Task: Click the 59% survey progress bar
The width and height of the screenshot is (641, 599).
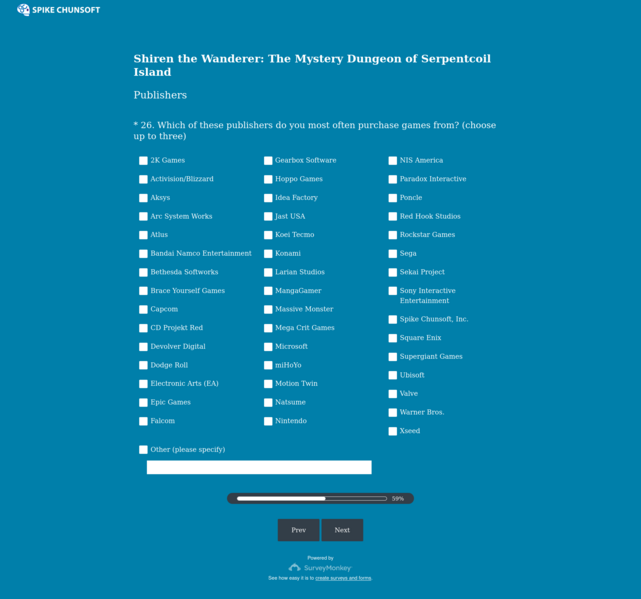Action: [320, 498]
